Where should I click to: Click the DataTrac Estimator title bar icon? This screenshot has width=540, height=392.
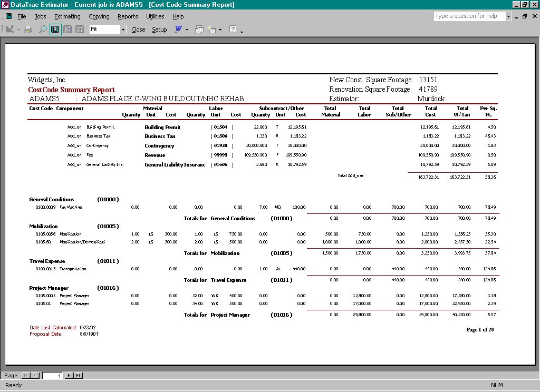[x=5, y=4]
